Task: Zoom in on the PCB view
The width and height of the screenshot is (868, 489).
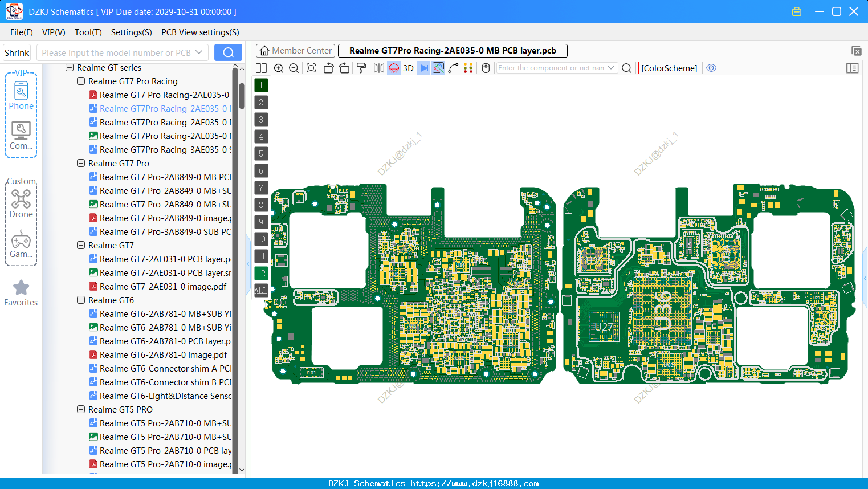Action: tap(279, 68)
